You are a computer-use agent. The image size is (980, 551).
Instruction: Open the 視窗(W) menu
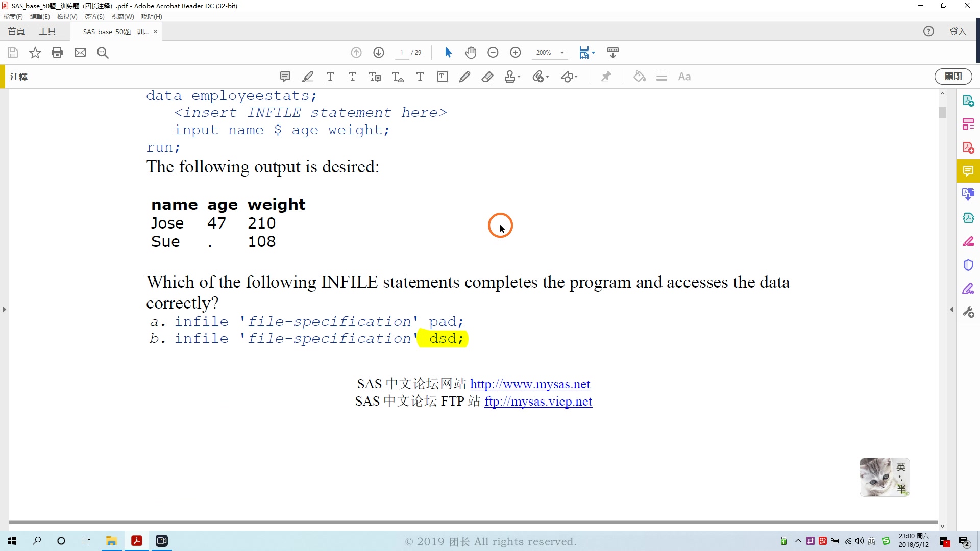point(122,16)
